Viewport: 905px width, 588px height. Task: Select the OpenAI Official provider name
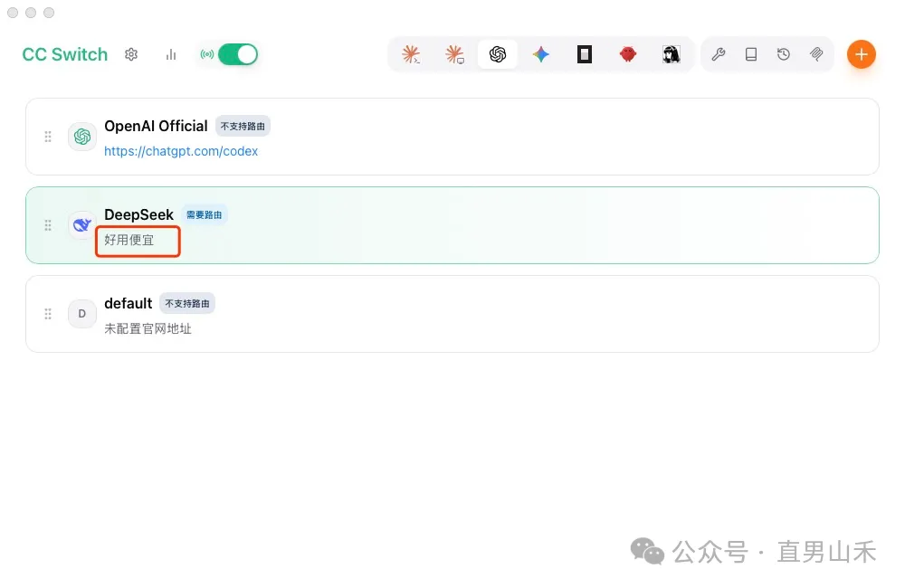(156, 126)
